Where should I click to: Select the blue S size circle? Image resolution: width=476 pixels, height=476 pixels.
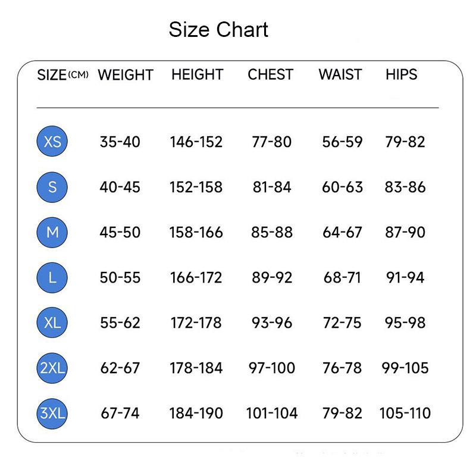[52, 187]
